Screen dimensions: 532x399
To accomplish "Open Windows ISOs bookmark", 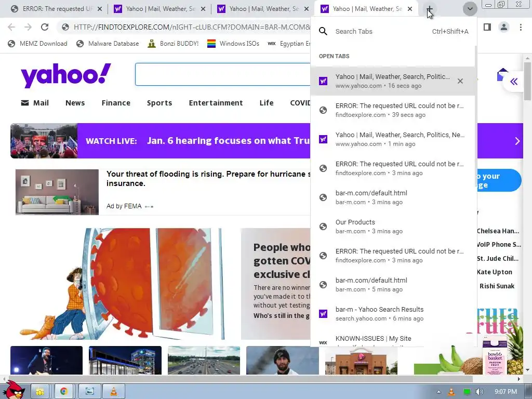I will click(233, 44).
